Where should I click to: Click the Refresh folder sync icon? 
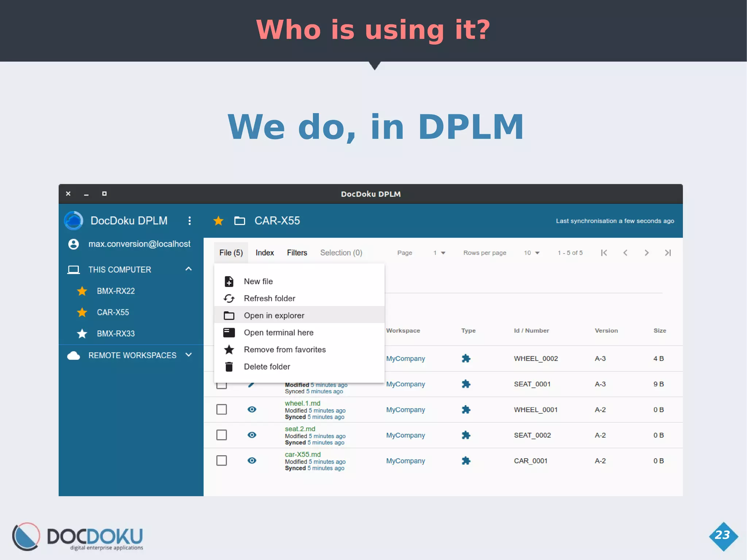point(229,298)
